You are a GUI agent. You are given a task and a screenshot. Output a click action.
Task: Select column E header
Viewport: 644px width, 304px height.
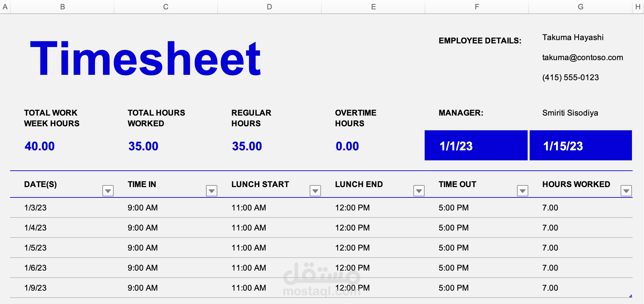coord(373,7)
